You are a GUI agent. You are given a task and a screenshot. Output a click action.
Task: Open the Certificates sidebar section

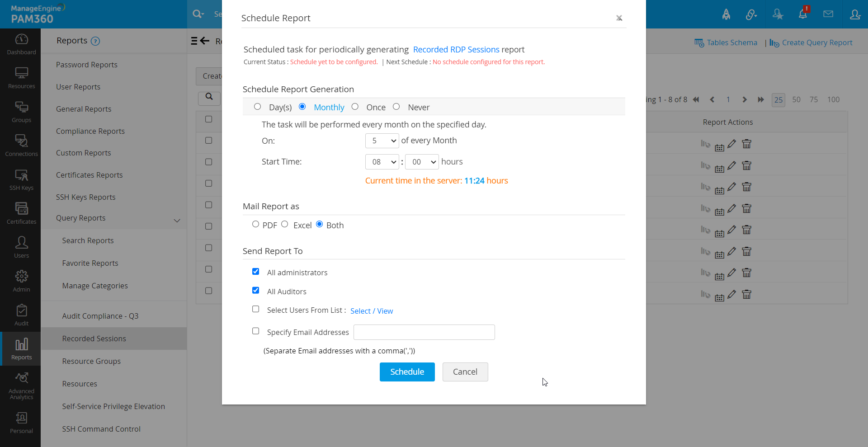pos(21,212)
